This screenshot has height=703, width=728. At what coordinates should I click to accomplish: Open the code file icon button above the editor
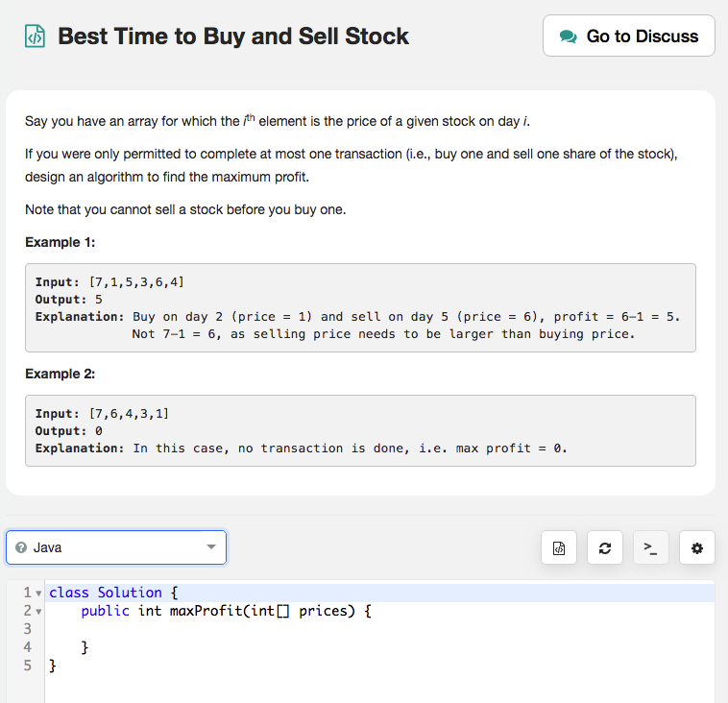point(559,548)
